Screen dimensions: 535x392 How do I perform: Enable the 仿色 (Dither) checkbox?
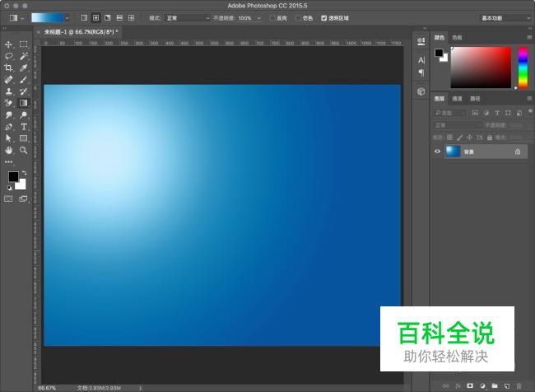coord(298,17)
